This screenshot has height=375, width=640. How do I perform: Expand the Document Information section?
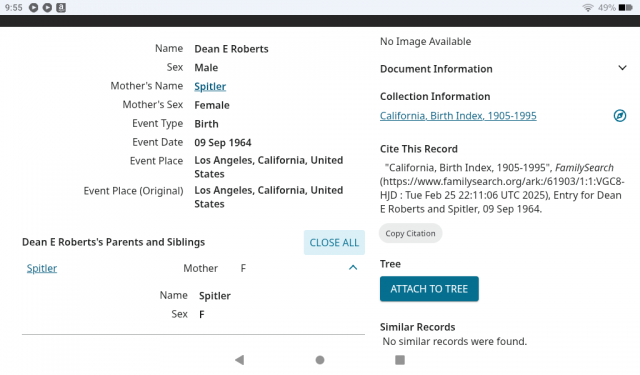pos(622,68)
